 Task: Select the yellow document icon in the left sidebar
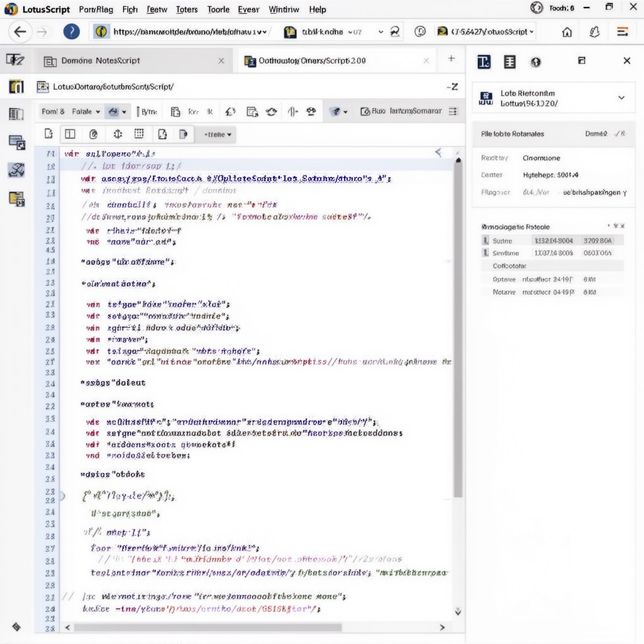tap(17, 199)
